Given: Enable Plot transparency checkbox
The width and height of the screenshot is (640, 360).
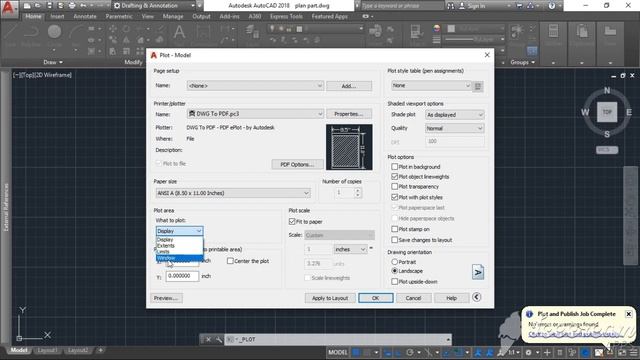Looking at the screenshot, I should point(394,187).
